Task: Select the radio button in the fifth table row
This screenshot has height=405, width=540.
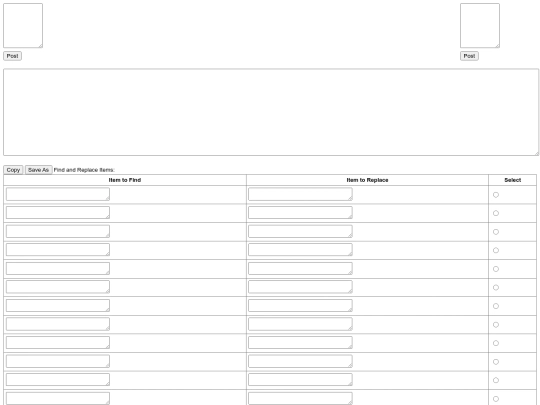Action: (496, 269)
